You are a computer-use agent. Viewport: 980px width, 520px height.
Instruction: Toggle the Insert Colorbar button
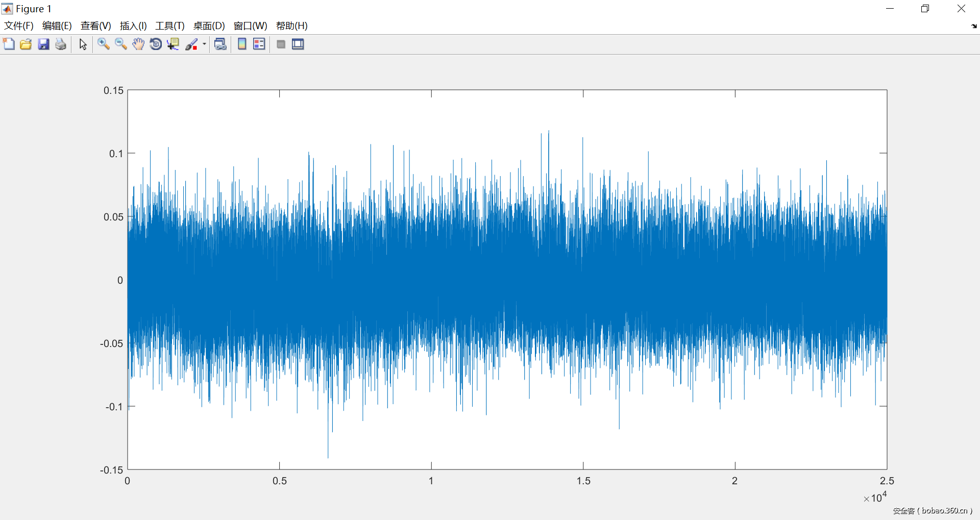242,44
